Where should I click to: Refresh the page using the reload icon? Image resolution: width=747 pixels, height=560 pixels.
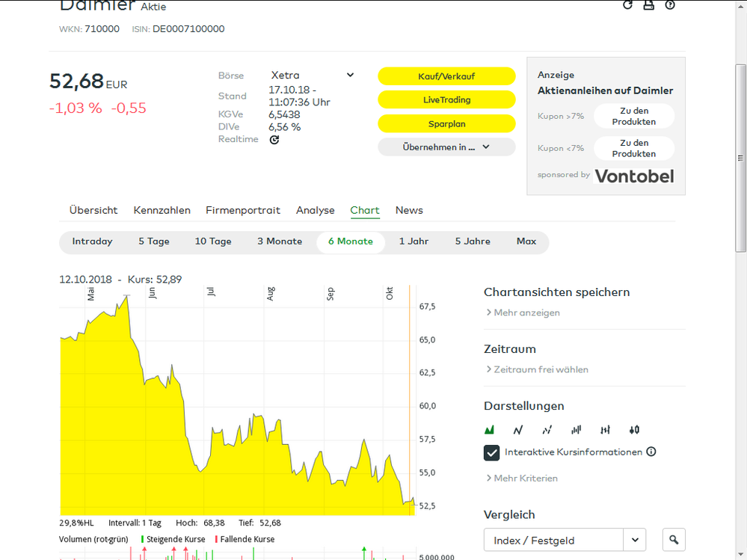(627, 5)
